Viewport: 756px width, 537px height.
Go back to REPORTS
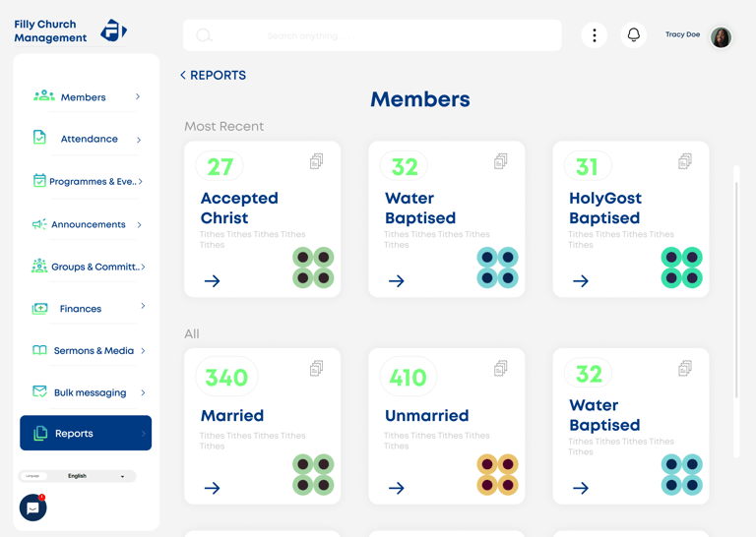[213, 75]
